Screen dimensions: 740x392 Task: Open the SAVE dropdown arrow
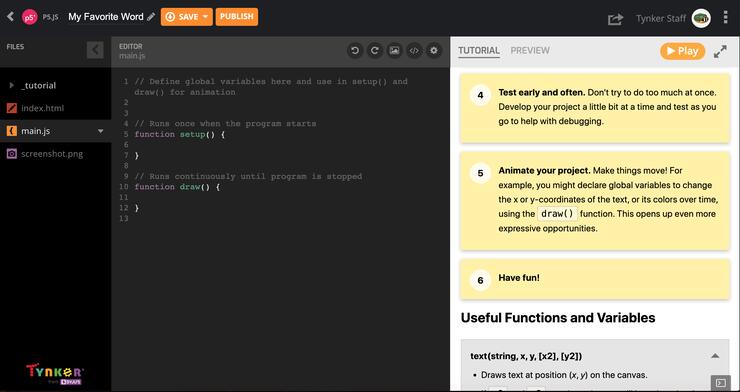pos(206,17)
